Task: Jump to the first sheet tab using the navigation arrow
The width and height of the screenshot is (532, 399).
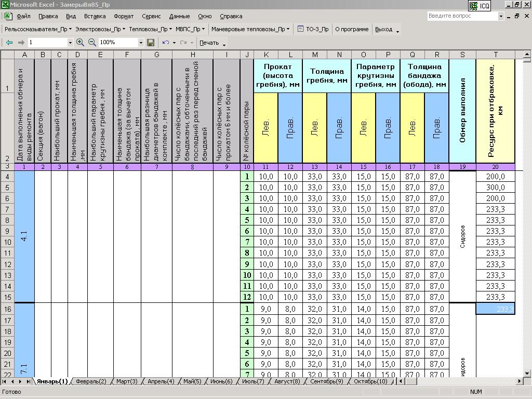Action: point(5,381)
